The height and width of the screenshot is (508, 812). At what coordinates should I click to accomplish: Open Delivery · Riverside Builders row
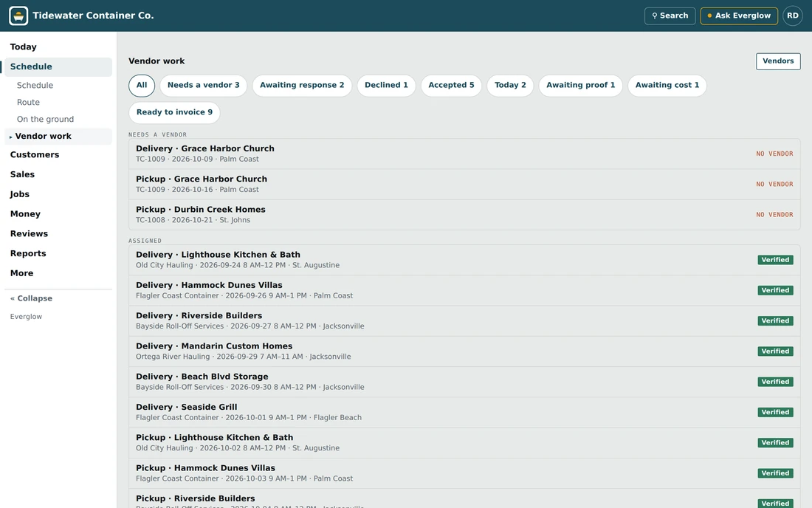pos(464,321)
